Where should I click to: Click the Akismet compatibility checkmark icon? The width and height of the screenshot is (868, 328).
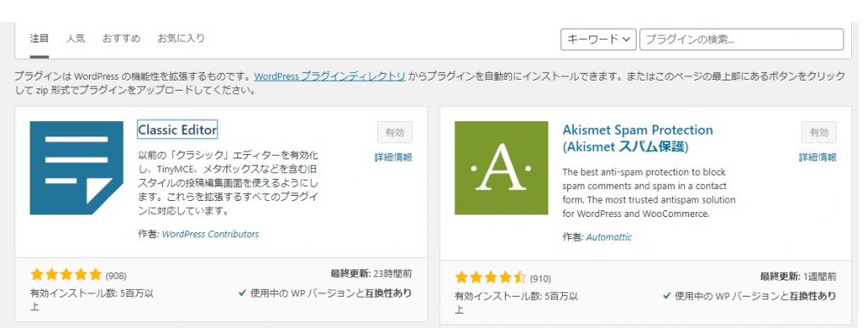point(667,296)
